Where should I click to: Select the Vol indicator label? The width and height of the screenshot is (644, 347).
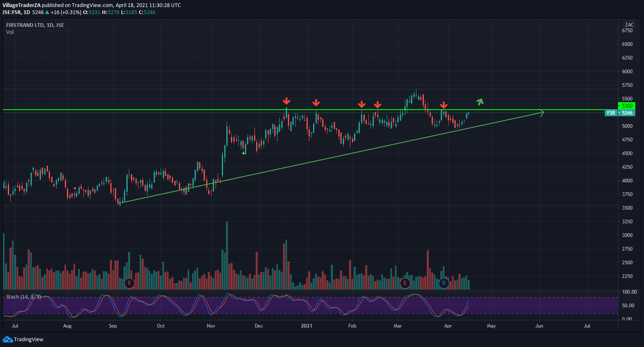pos(10,32)
